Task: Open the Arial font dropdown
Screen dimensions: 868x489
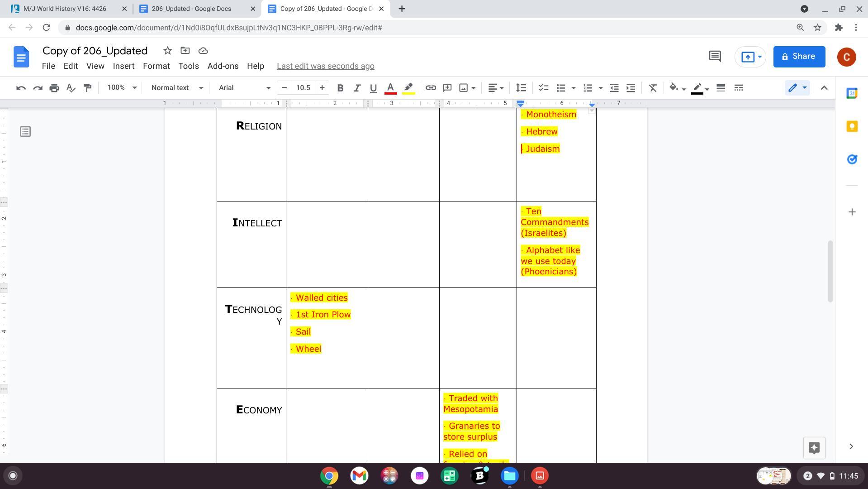Action: click(x=245, y=88)
